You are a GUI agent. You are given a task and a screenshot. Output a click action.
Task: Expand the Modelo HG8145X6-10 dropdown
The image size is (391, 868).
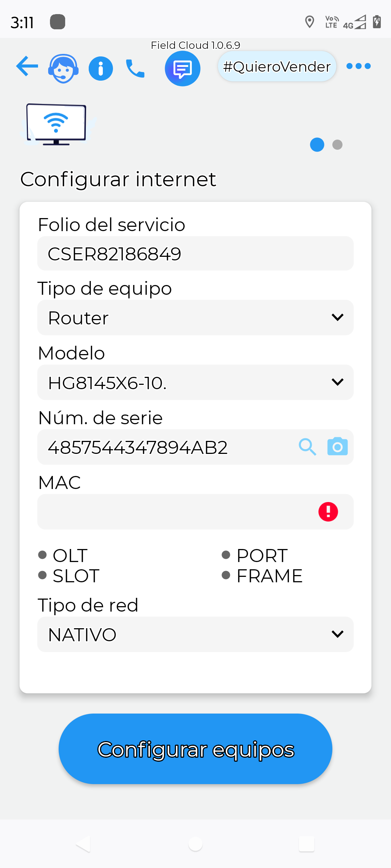coord(195,382)
